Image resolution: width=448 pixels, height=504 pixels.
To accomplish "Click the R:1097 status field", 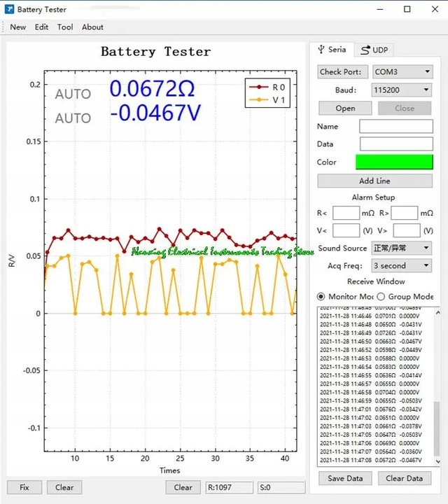I will pos(229,487).
